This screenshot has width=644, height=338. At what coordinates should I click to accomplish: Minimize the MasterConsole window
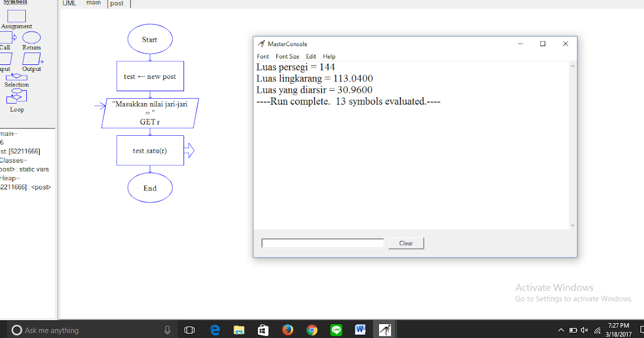[521, 44]
